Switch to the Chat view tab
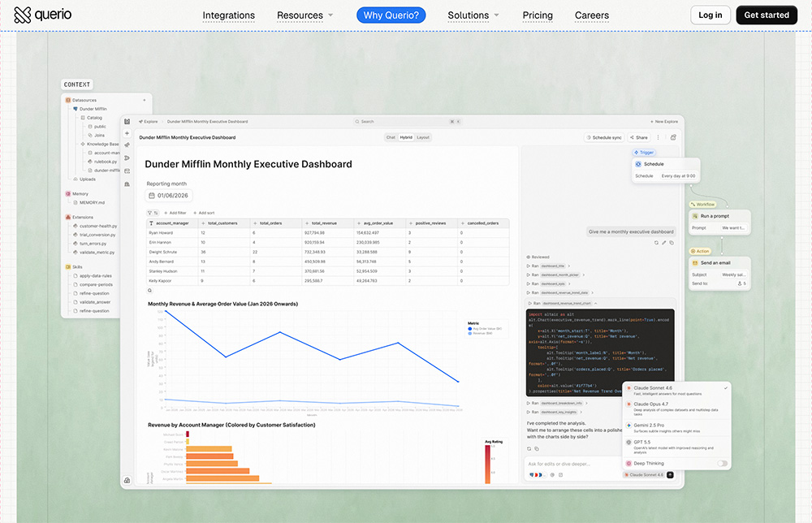 391,137
